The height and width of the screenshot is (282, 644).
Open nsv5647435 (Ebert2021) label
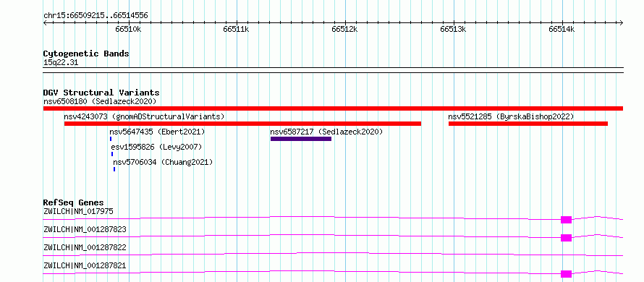(157, 132)
